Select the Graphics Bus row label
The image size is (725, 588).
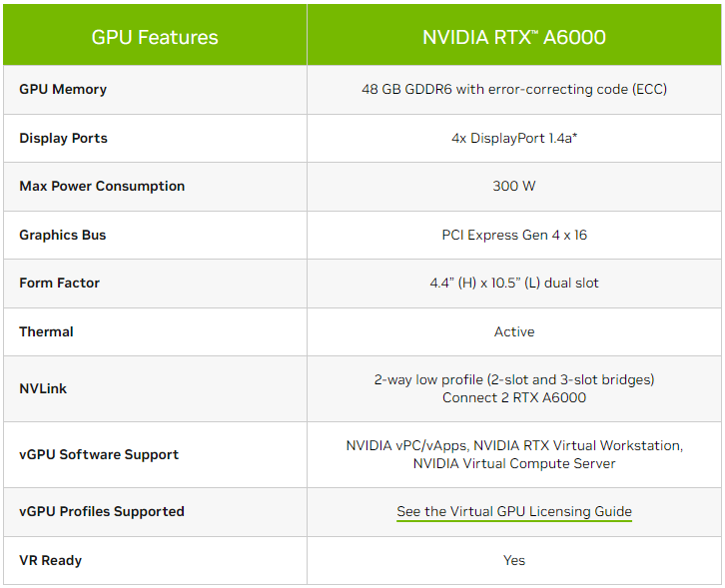pos(63,236)
